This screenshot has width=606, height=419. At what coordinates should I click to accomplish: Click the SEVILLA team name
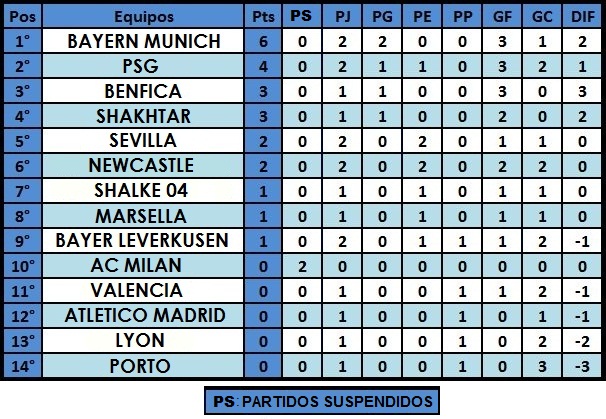pos(143,141)
